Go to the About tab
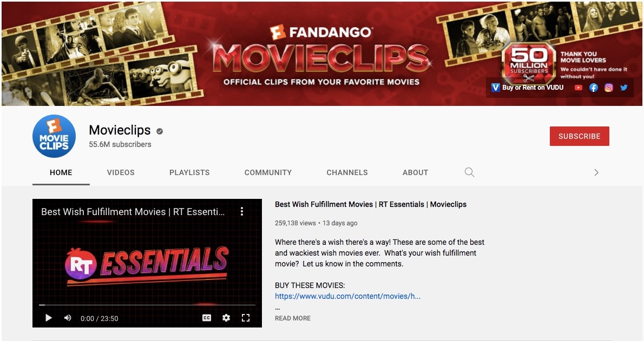The width and height of the screenshot is (644, 341). (x=415, y=172)
